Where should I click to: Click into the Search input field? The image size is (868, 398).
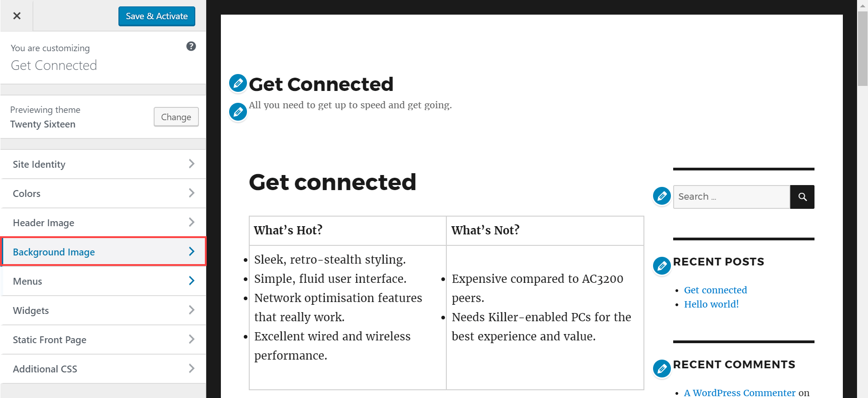click(732, 197)
